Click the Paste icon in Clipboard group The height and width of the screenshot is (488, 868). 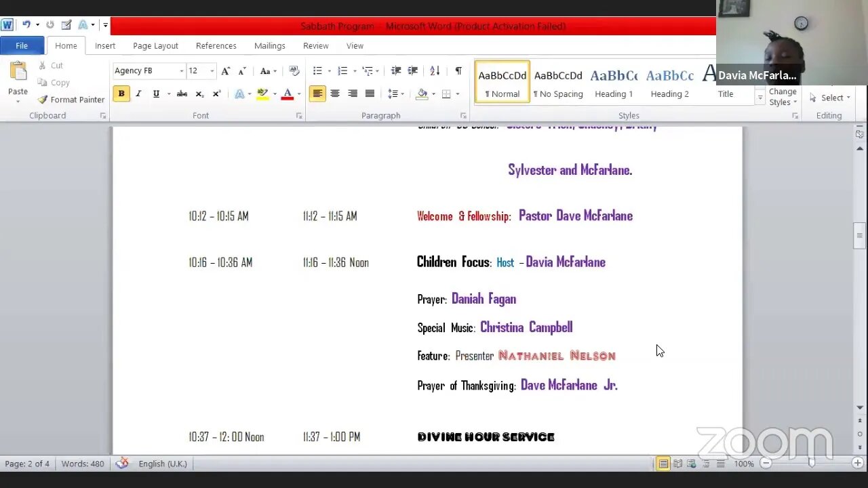point(18,70)
